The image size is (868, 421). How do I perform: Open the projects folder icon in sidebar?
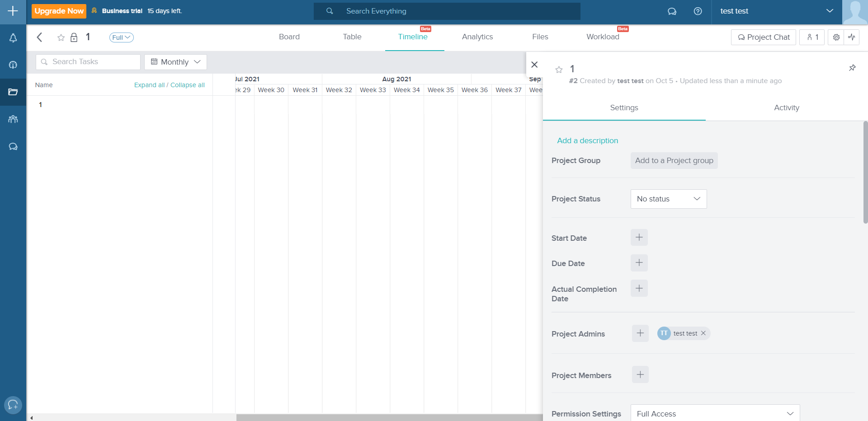pos(13,92)
